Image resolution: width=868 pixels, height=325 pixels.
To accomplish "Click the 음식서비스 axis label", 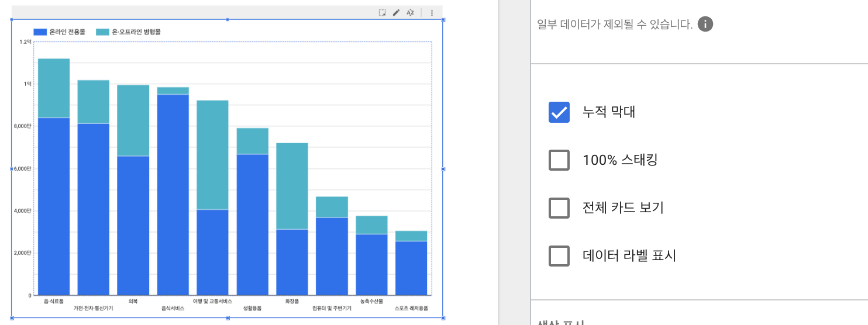I will tap(173, 308).
